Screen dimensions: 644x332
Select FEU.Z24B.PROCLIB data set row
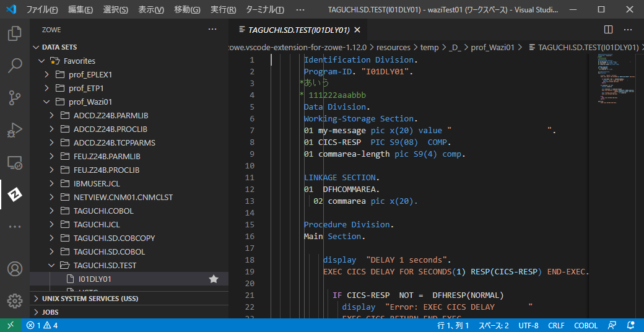click(x=129, y=170)
